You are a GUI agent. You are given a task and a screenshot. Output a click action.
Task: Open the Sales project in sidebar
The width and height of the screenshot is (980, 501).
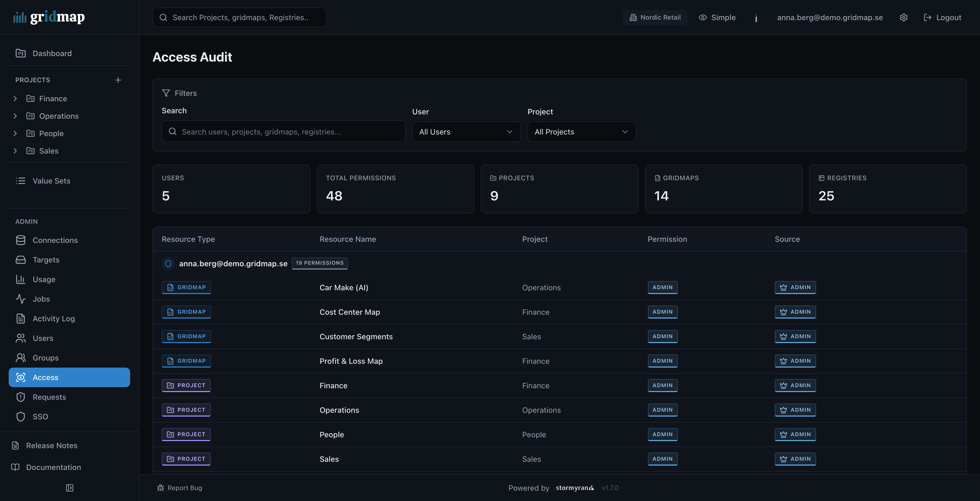(49, 151)
